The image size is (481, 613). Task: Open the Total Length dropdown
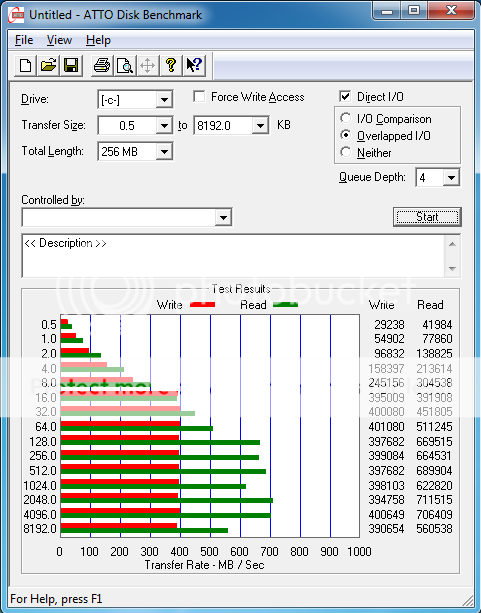pos(164,152)
